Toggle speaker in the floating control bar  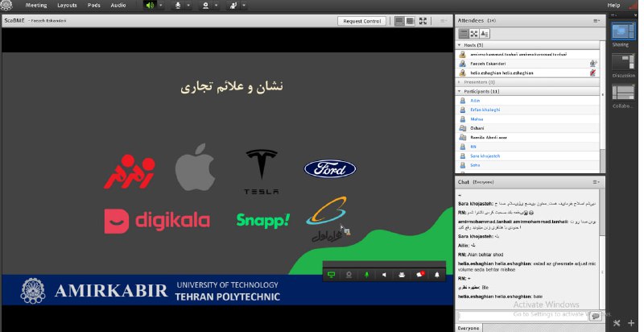coord(384,275)
